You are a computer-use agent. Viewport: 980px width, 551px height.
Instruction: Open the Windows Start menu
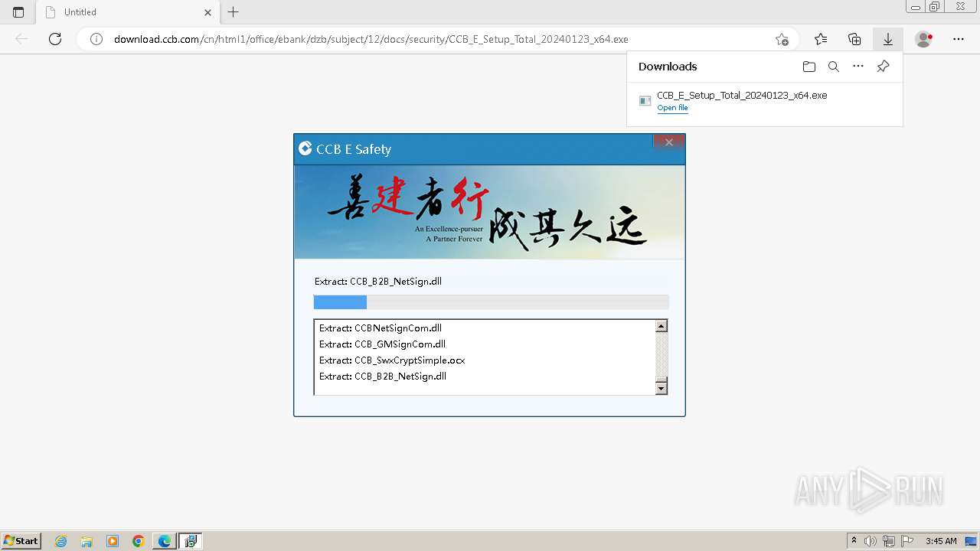(x=21, y=540)
